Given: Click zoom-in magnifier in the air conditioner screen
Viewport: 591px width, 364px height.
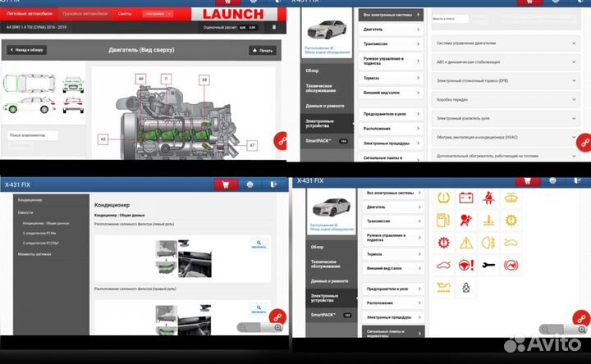Looking at the screenshot, I should [277, 327].
